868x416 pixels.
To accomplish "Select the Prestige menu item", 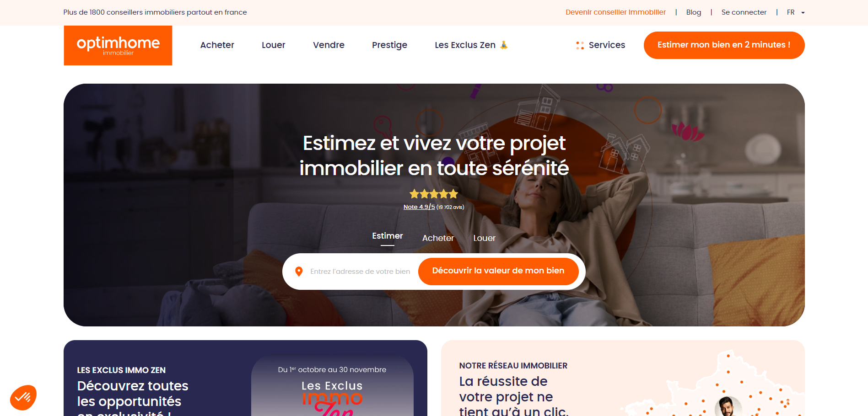I will [389, 45].
